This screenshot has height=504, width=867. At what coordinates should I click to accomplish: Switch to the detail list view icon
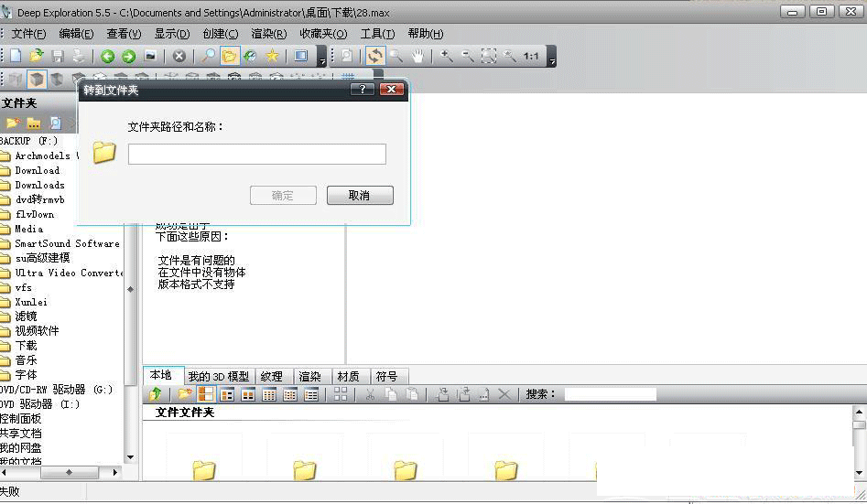pyautogui.click(x=311, y=394)
